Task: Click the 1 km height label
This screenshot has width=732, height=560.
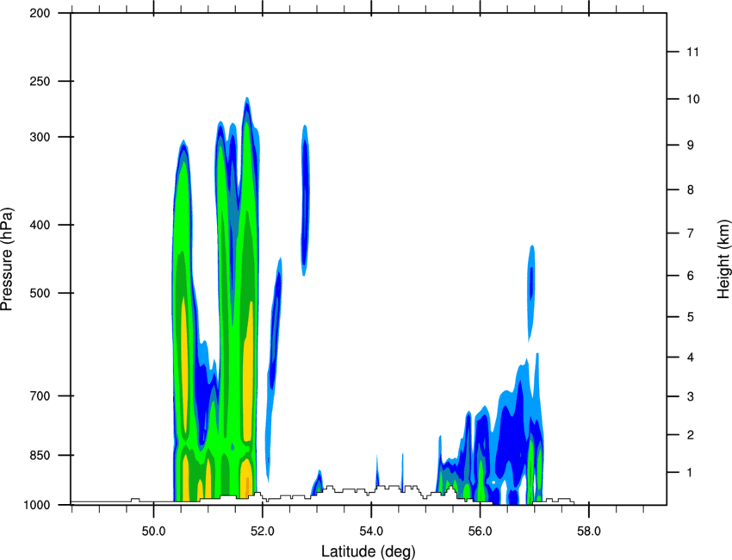Action: pyautogui.click(x=691, y=473)
